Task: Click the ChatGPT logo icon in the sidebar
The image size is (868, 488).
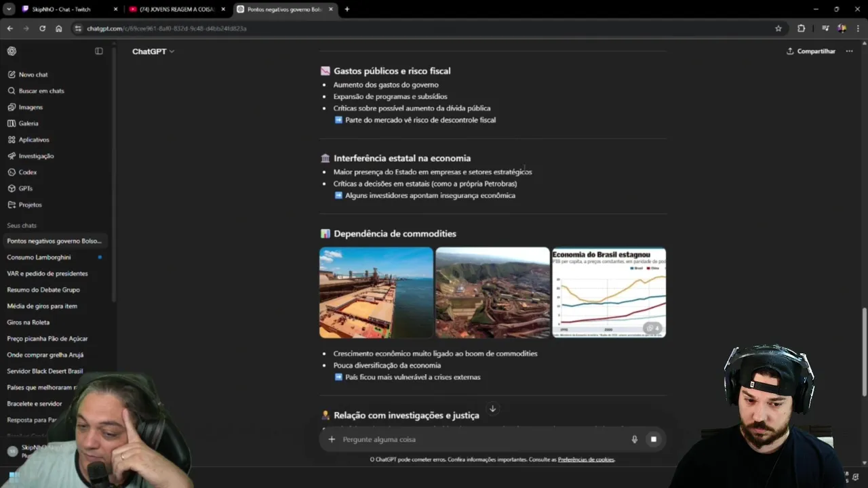Action: pos(12,51)
